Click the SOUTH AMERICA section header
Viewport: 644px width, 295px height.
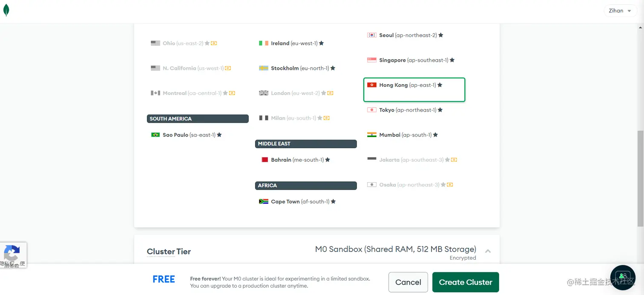tap(198, 119)
